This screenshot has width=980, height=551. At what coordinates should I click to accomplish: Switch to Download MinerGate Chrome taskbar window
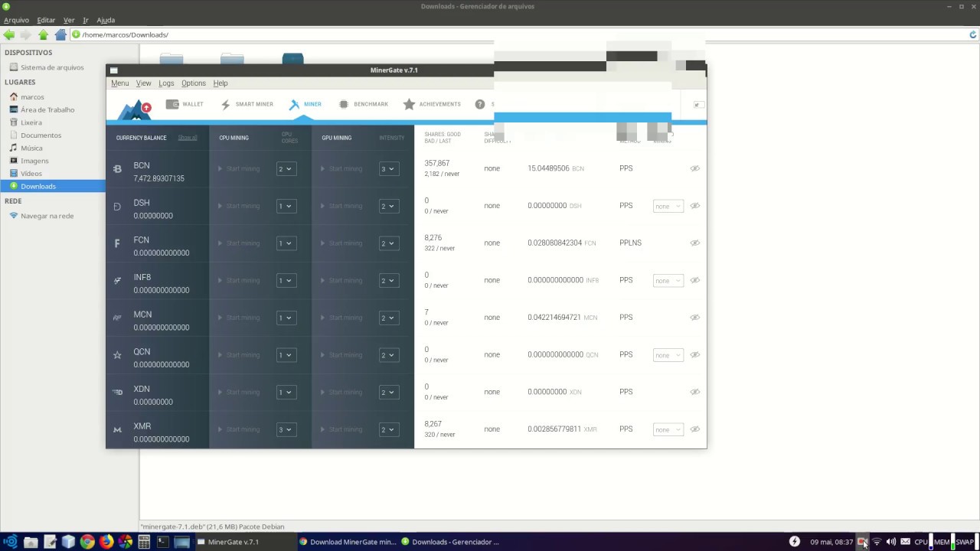[x=347, y=542]
